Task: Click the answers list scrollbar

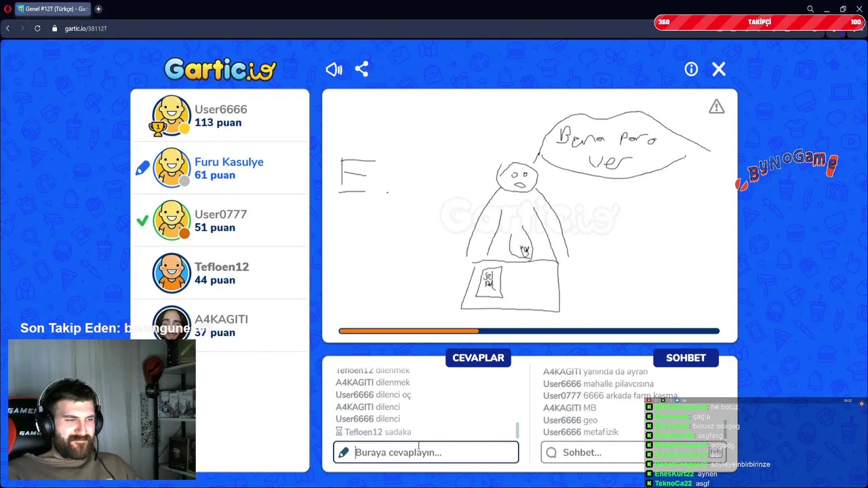Action: (x=517, y=430)
